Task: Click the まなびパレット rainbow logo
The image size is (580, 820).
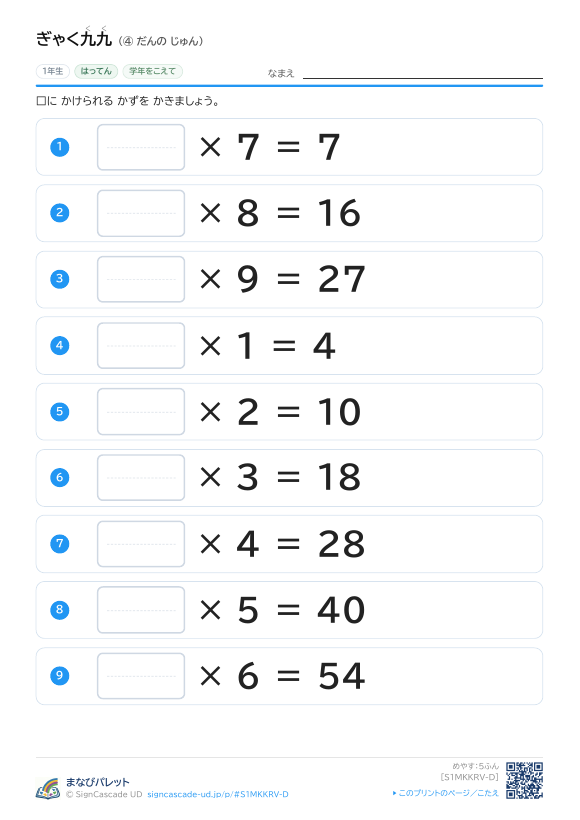Action: [48, 788]
